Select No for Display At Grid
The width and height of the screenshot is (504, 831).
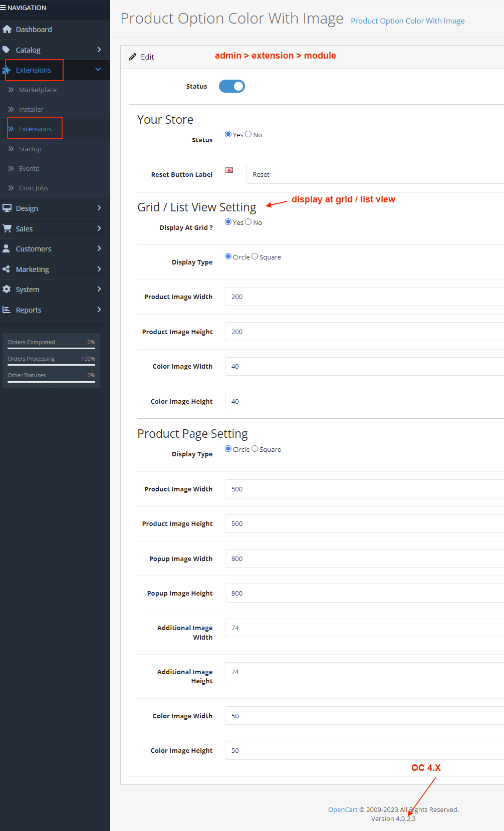(x=248, y=222)
